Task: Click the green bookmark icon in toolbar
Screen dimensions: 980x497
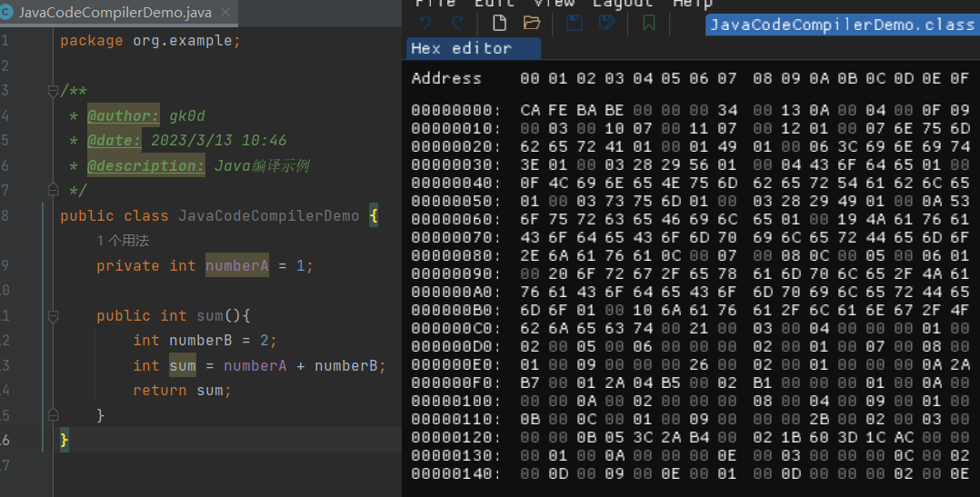Action: click(x=649, y=23)
